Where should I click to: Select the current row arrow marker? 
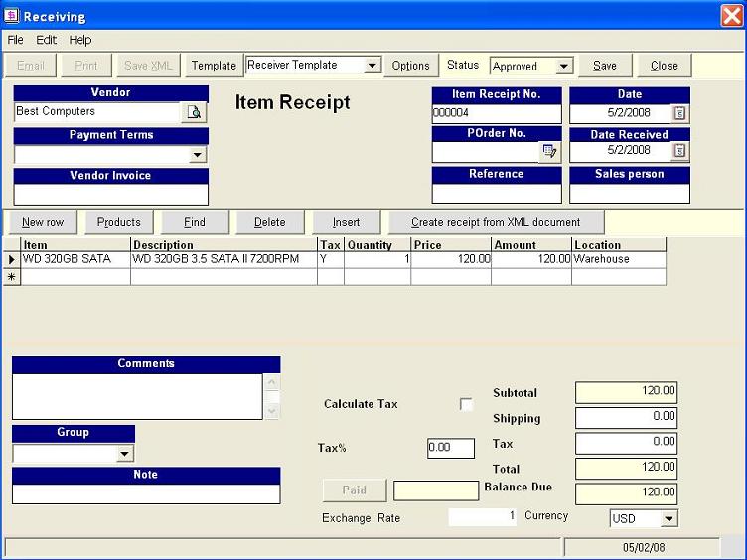12,259
